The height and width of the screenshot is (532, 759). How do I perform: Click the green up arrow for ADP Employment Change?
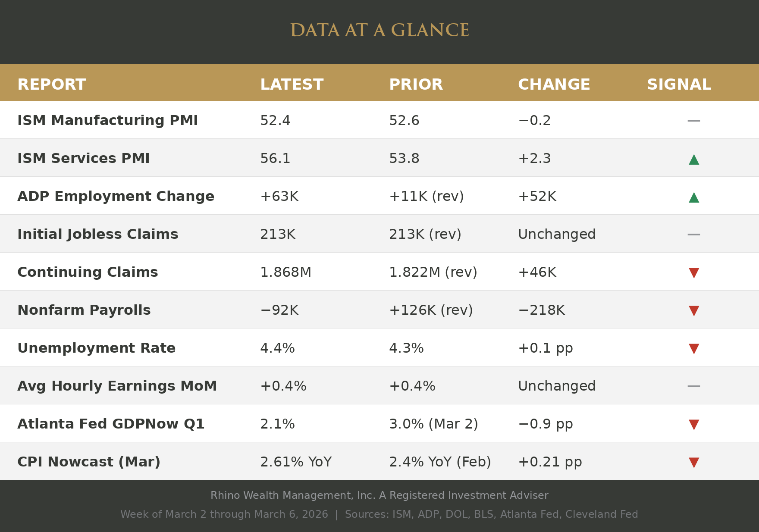(x=693, y=197)
